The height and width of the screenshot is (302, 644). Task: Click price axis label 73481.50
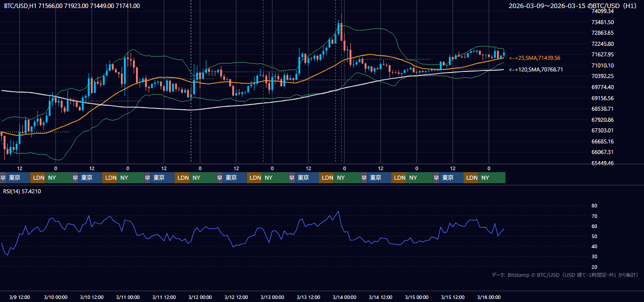pos(603,22)
